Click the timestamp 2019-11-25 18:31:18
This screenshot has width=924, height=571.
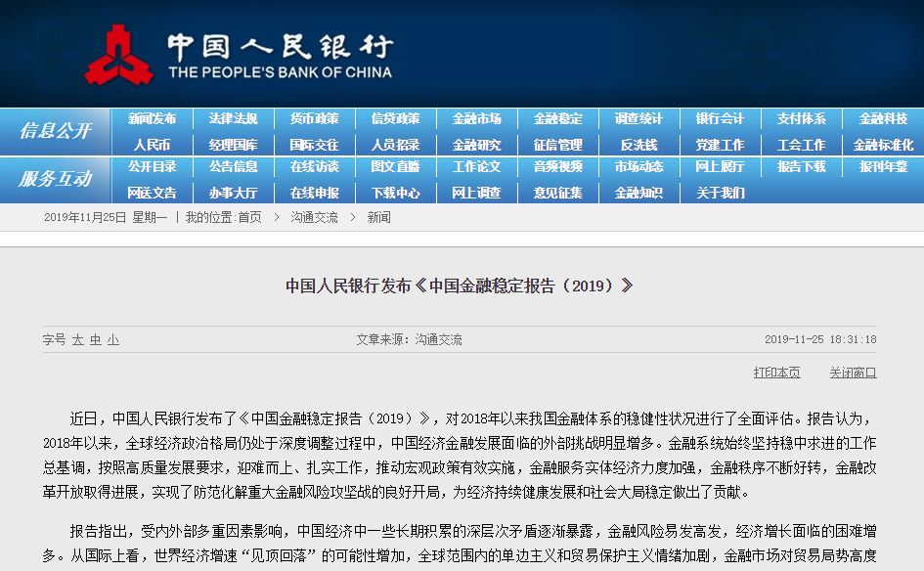click(x=820, y=339)
